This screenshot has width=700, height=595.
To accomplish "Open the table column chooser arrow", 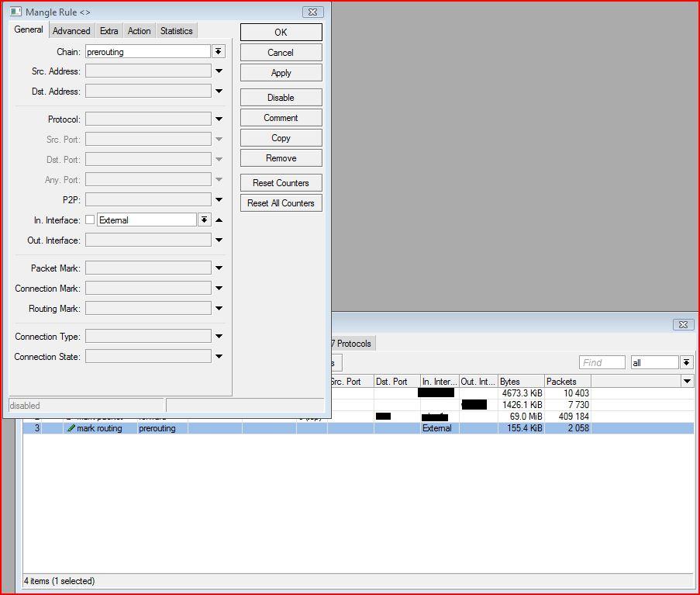I will point(687,382).
